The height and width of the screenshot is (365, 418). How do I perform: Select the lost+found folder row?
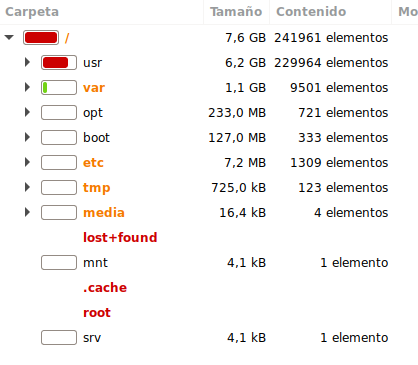pos(209,237)
